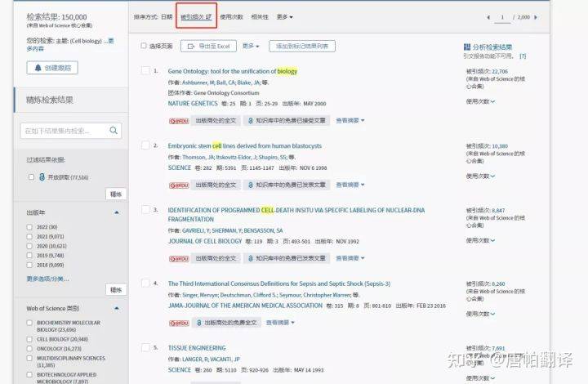Screen dimensions: 588x384
Task: Click the magnifier search icon in refine box
Action: click(x=114, y=131)
